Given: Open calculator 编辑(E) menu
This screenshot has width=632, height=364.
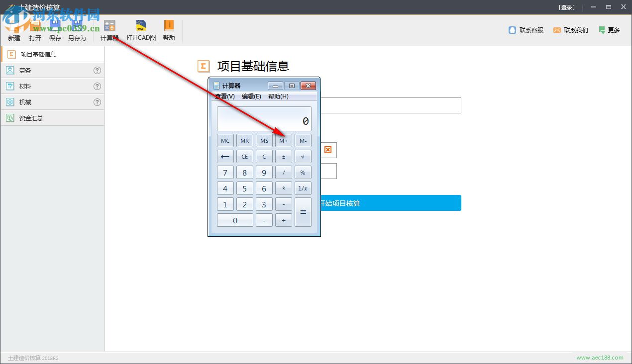Looking at the screenshot, I should [x=251, y=96].
